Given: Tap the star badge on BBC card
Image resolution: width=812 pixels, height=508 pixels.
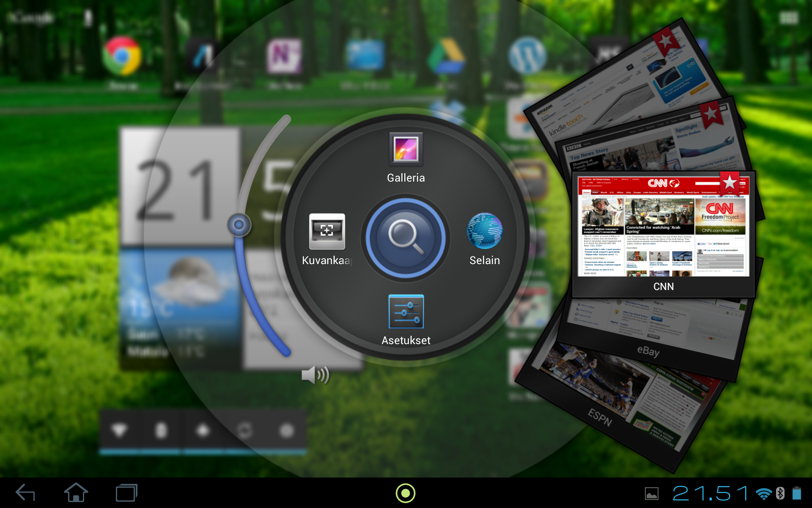Looking at the screenshot, I should pos(711,113).
